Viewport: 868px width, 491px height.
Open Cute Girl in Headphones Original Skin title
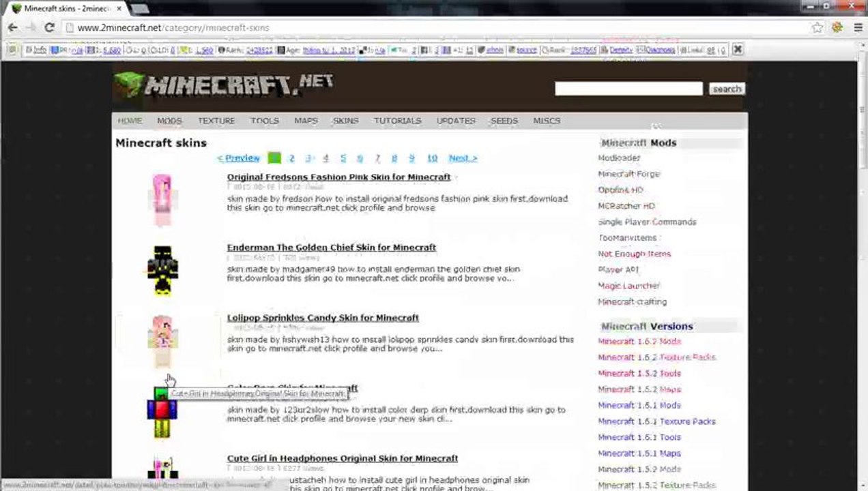(343, 458)
